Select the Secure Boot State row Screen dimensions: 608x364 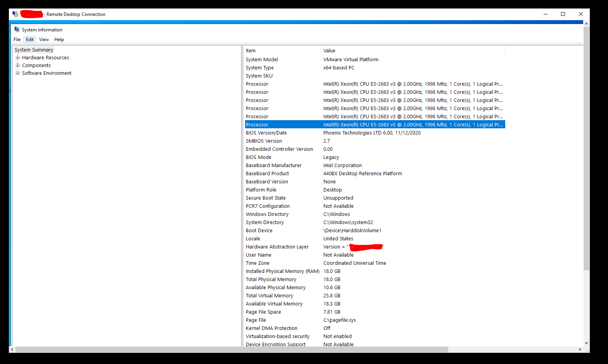[x=375, y=198]
